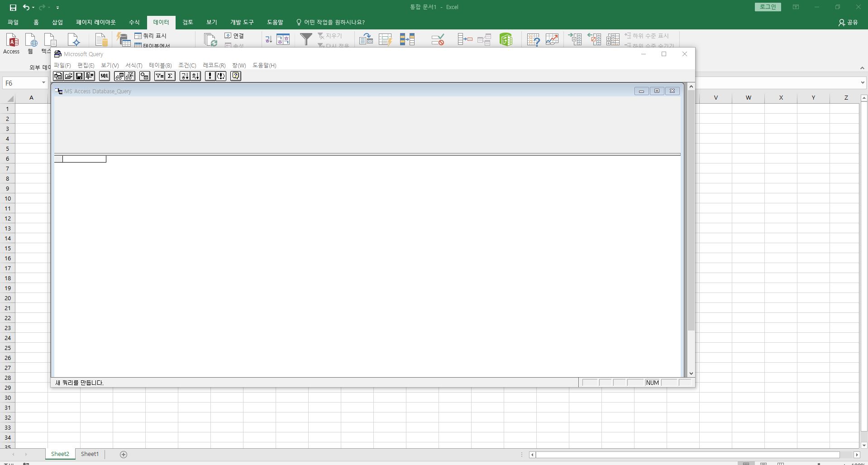The image size is (868, 465).
Task: Click the Query Now exclamation icon
Action: click(210, 76)
